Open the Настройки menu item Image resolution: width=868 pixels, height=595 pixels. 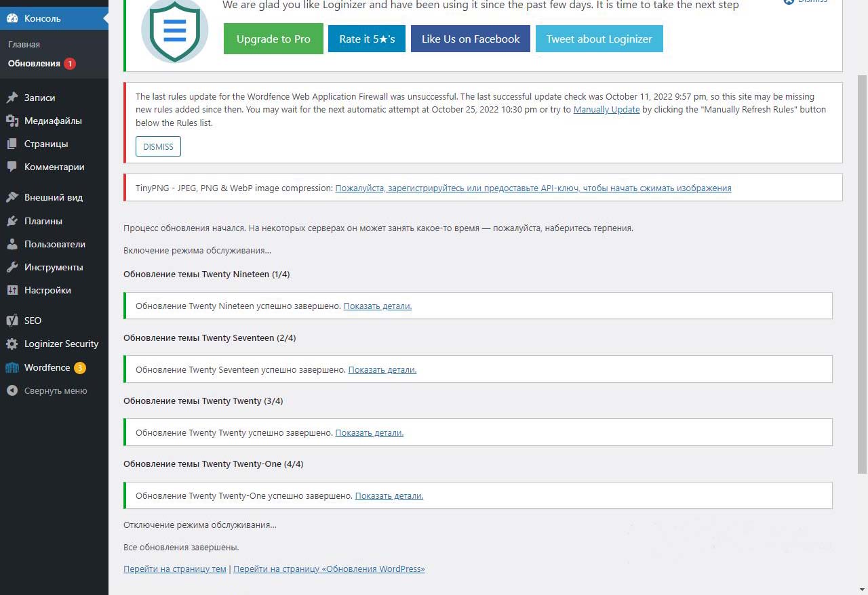[47, 290]
